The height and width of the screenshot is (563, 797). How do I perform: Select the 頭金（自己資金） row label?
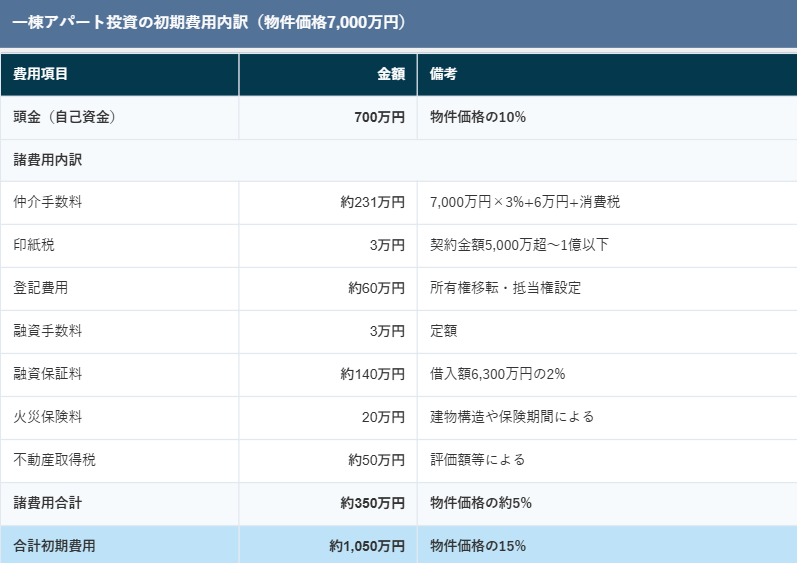[65, 117]
